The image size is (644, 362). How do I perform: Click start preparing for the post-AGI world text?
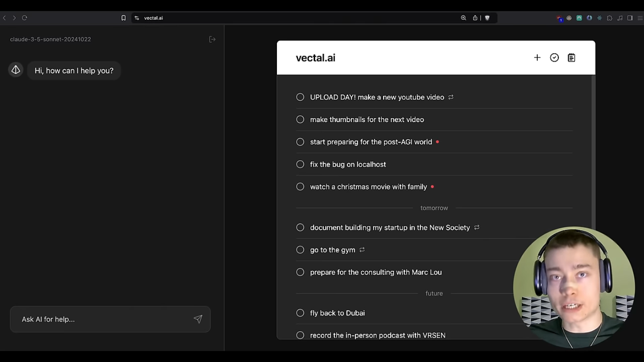coord(371,142)
